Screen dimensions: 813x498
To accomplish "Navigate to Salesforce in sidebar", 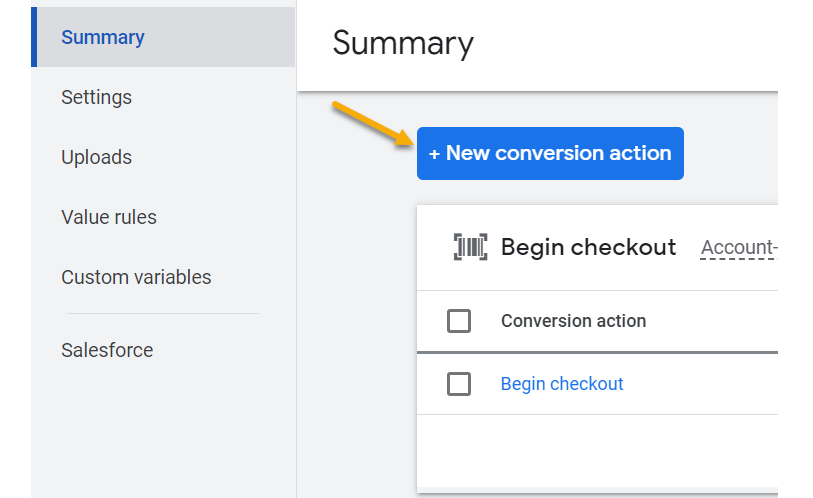I will point(107,350).
